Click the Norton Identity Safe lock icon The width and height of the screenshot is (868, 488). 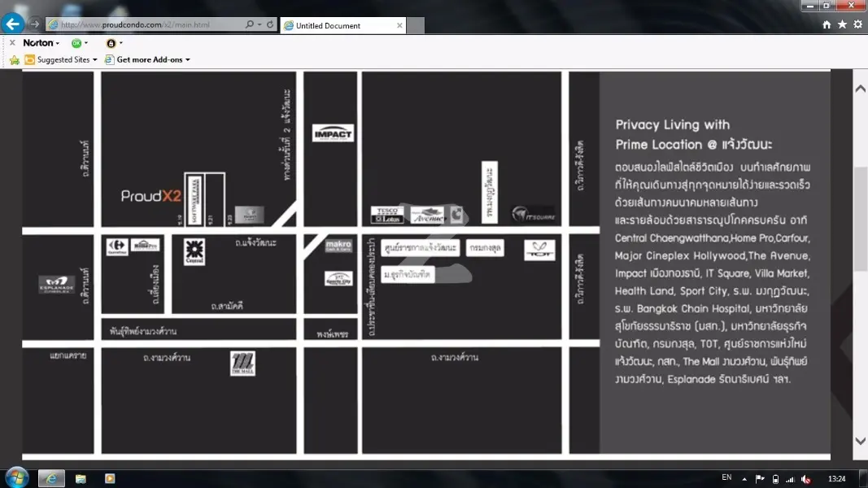tap(111, 42)
